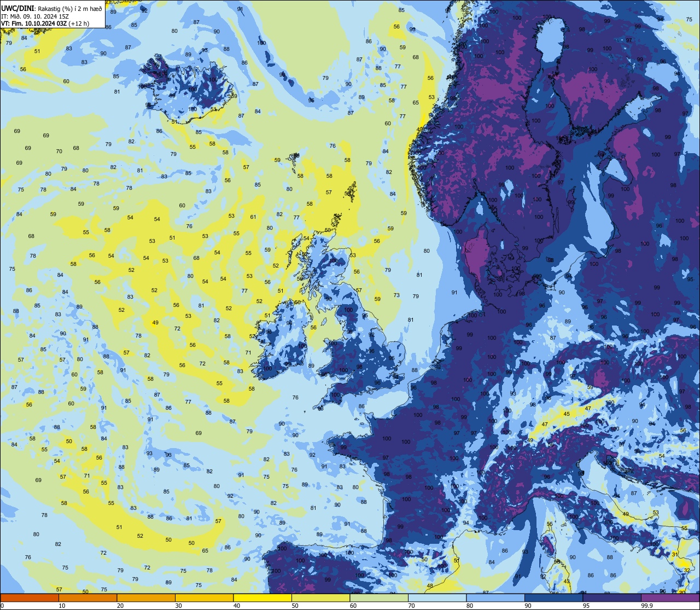700x610 pixels.
Task: Click the darkest orange legend segment below 10
Action: pos(30,597)
